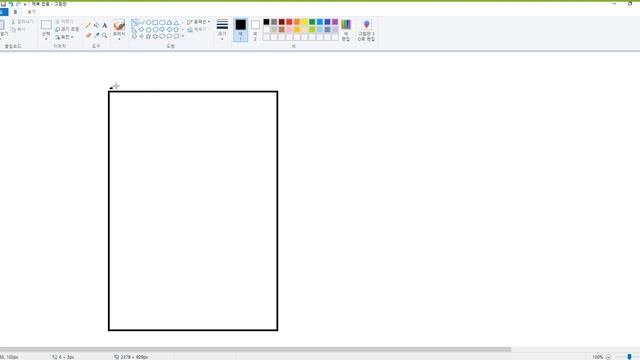Choose the Oval shape in shapes gallery

click(149, 22)
